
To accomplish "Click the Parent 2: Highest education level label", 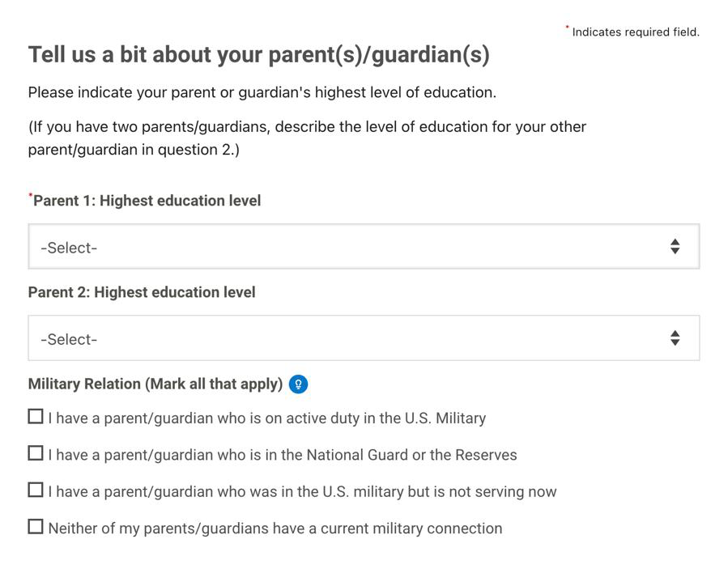I will 142,292.
